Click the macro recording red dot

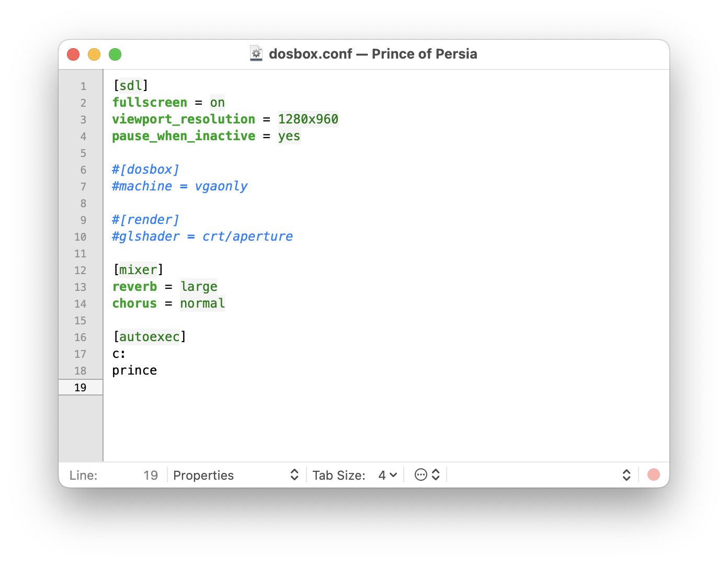click(x=654, y=474)
